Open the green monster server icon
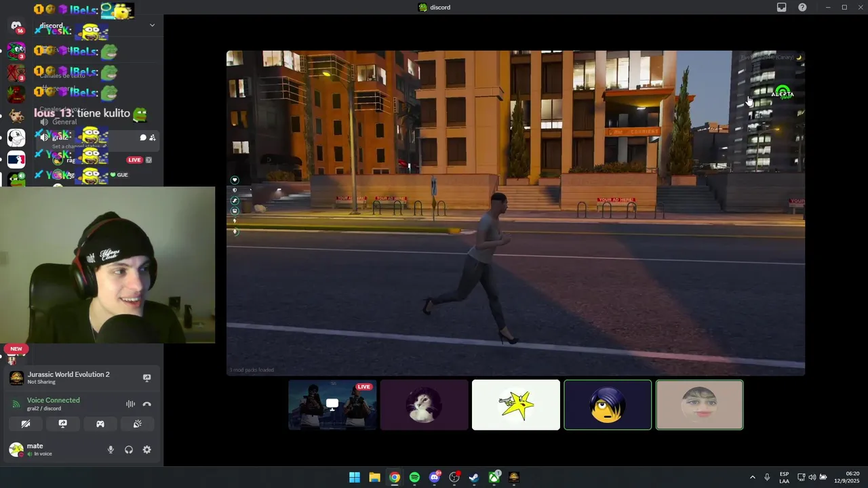 [16, 50]
